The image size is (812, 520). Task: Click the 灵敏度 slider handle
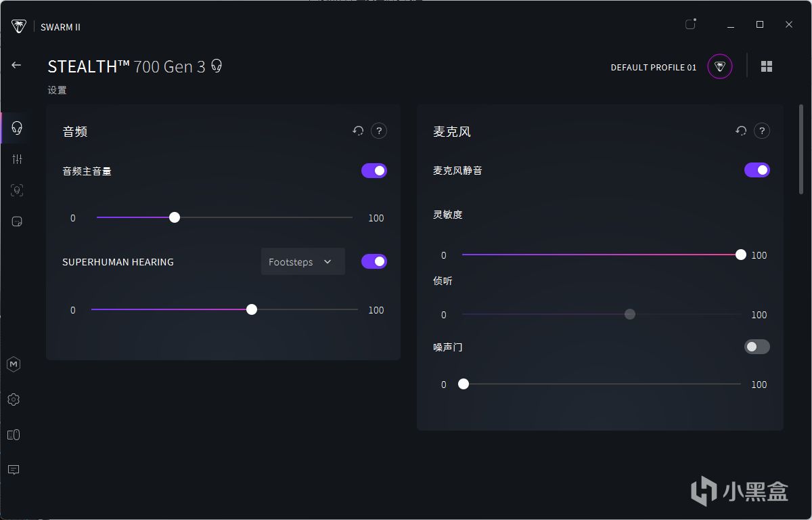(741, 255)
